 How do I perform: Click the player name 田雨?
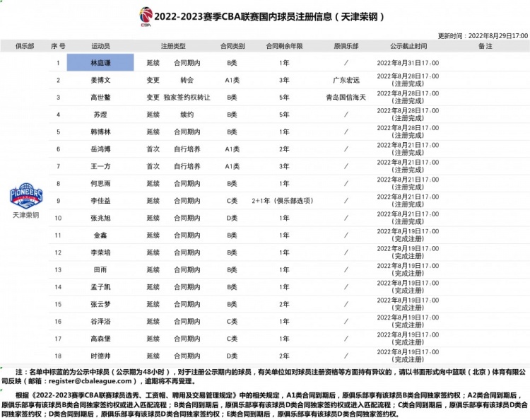[100, 270]
